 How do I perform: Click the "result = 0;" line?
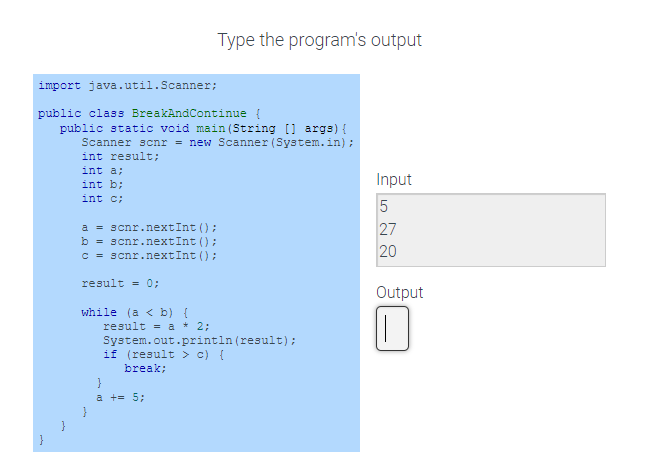(x=120, y=283)
